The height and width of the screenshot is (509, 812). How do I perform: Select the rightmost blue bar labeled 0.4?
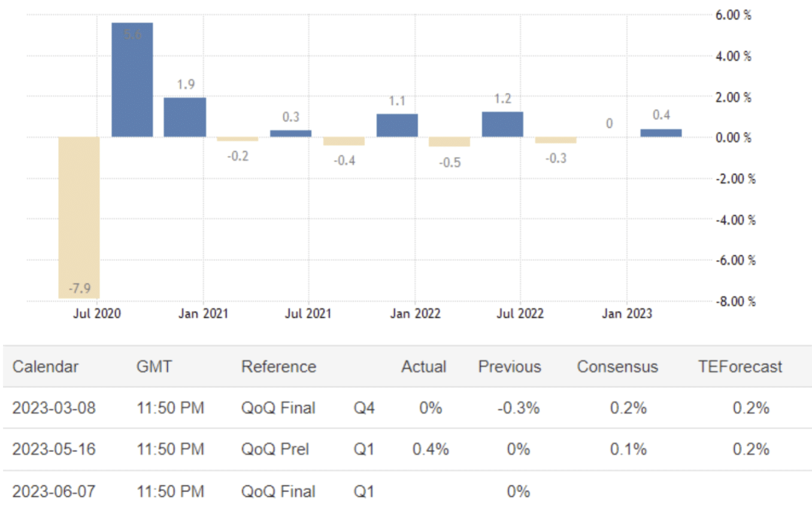pyautogui.click(x=661, y=133)
